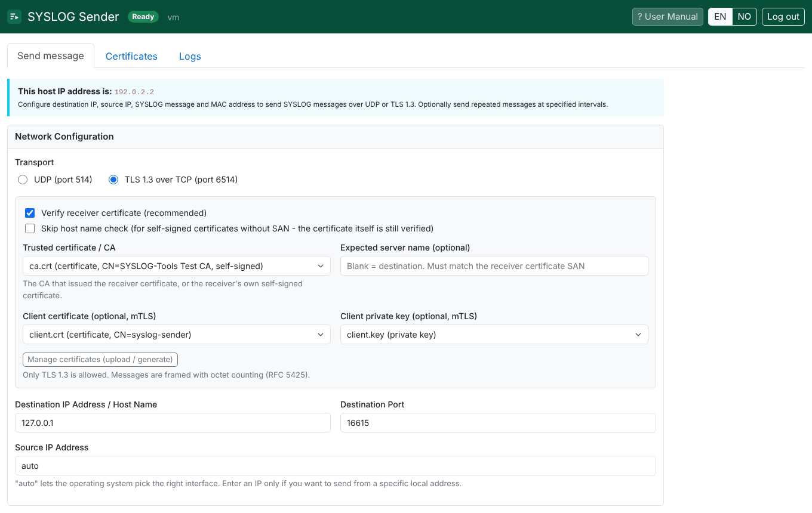812x513 pixels.
Task: Click the 'Transport' label
Action: (x=35, y=162)
